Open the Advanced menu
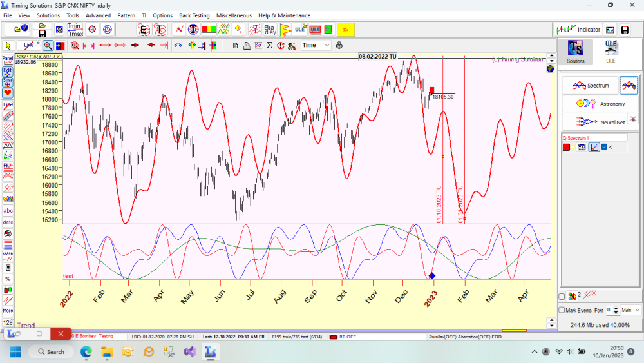 [98, 15]
